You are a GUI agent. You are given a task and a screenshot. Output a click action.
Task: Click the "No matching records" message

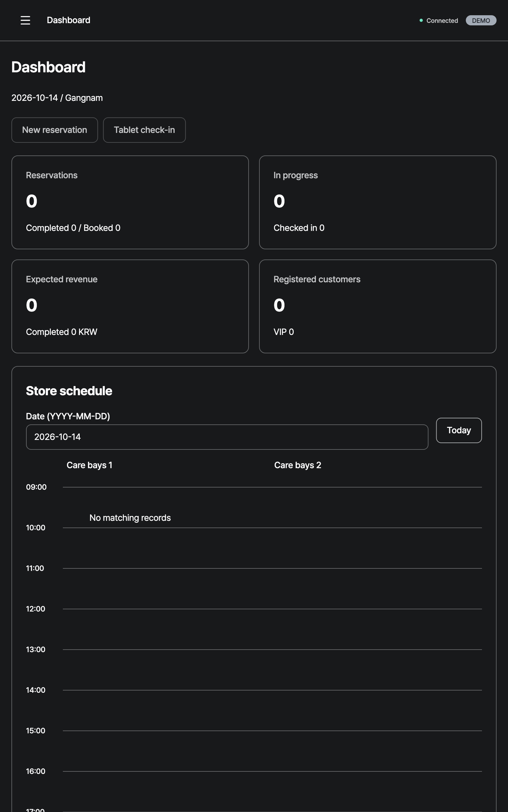pyautogui.click(x=130, y=518)
